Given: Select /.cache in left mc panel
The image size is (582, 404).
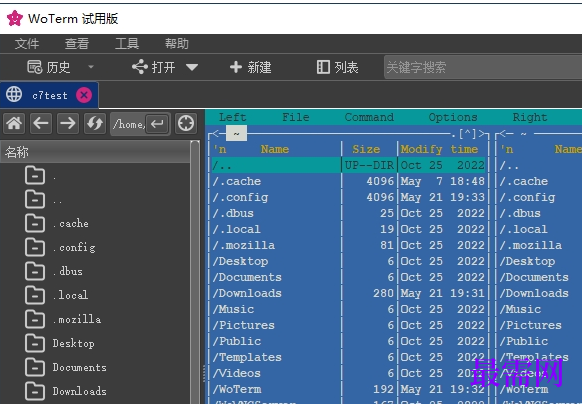Looking at the screenshot, I should point(348,181).
